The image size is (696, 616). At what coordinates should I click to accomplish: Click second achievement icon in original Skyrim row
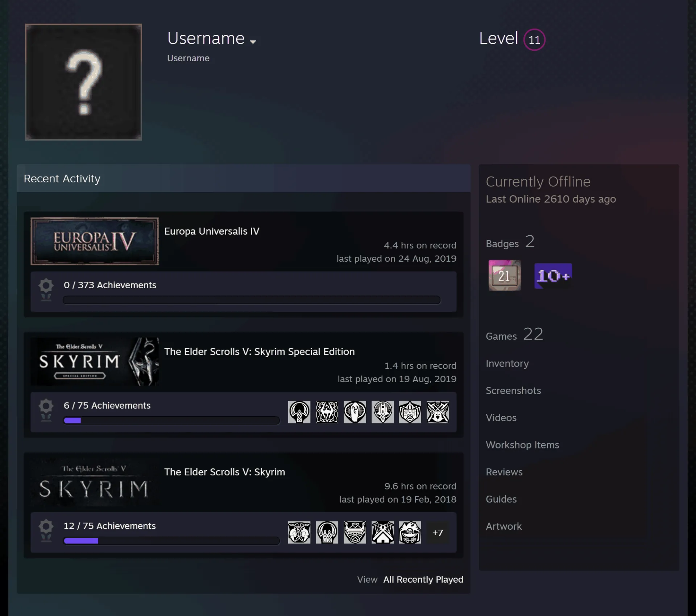[327, 532]
